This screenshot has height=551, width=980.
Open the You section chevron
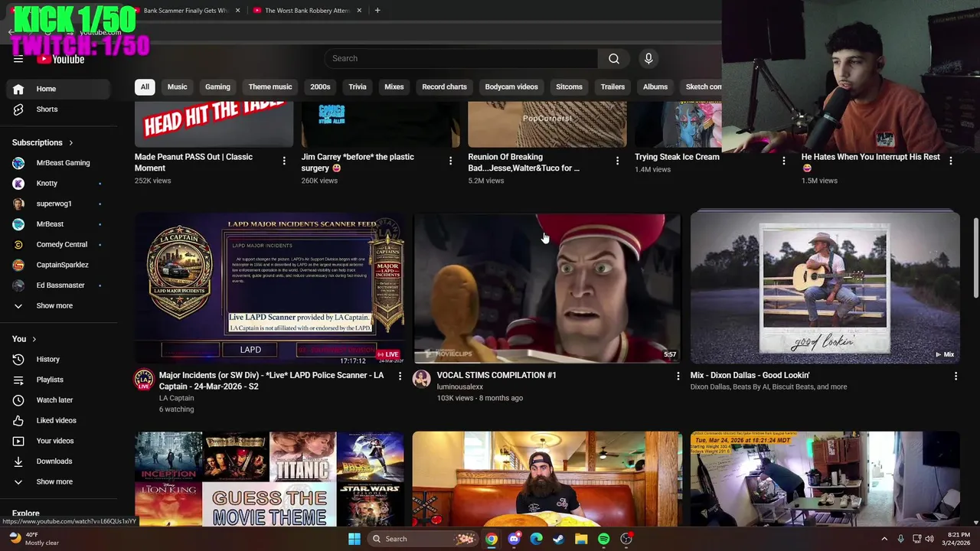point(34,339)
